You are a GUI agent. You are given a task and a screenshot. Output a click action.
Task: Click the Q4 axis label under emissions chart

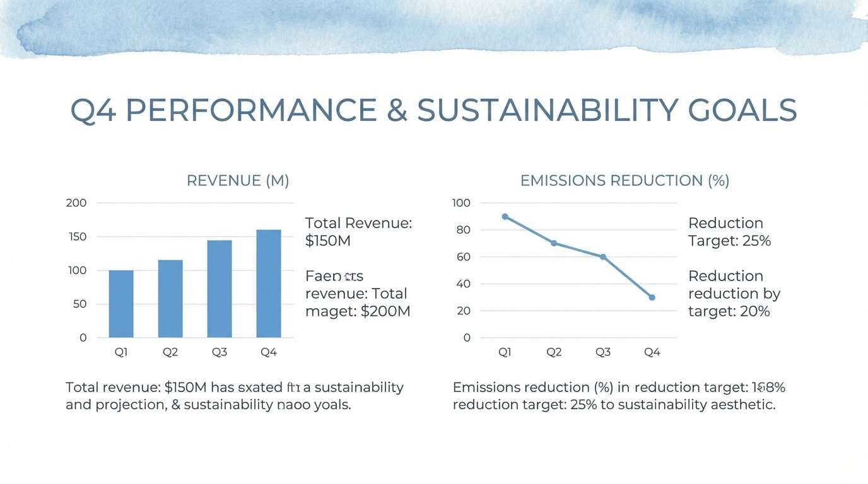(x=652, y=352)
